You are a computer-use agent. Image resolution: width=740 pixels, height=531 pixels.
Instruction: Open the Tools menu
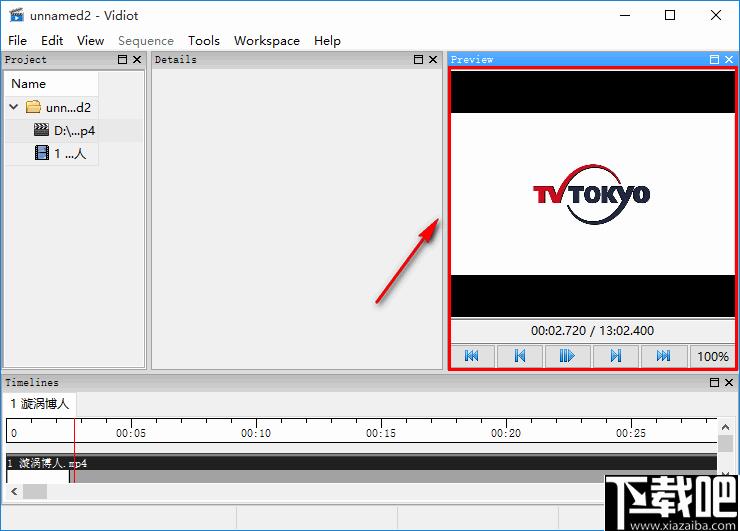(x=204, y=41)
